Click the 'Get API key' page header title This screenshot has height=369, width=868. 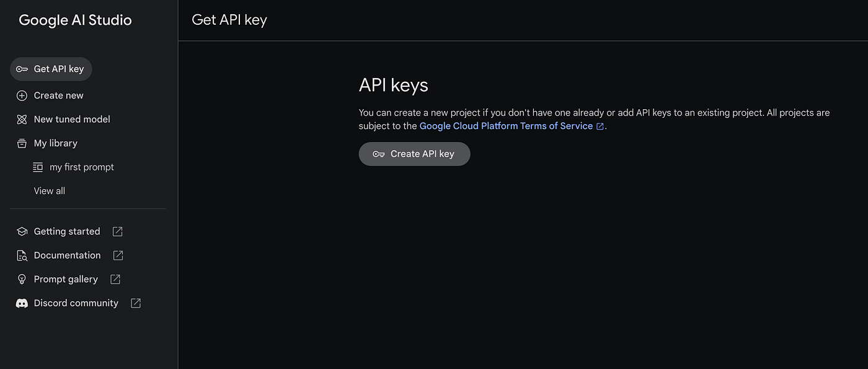229,20
